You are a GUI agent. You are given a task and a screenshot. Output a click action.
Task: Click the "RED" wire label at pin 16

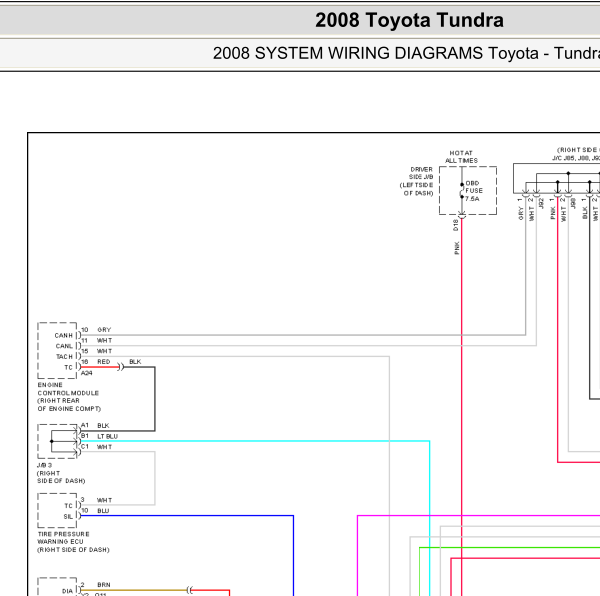click(x=103, y=362)
